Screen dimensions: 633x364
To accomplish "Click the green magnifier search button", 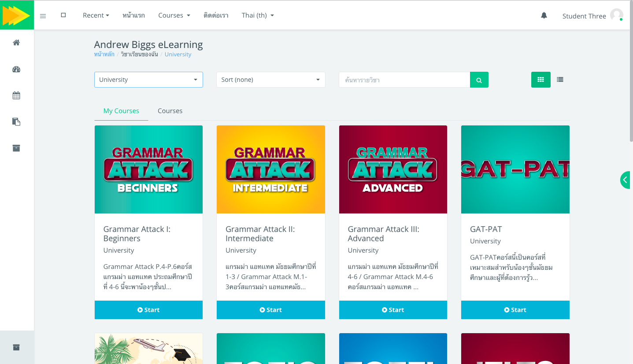I will (479, 80).
